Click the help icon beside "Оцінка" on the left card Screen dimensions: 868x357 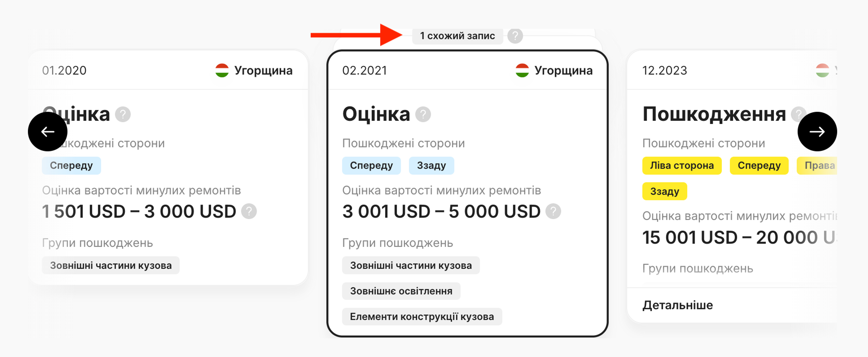point(124,115)
